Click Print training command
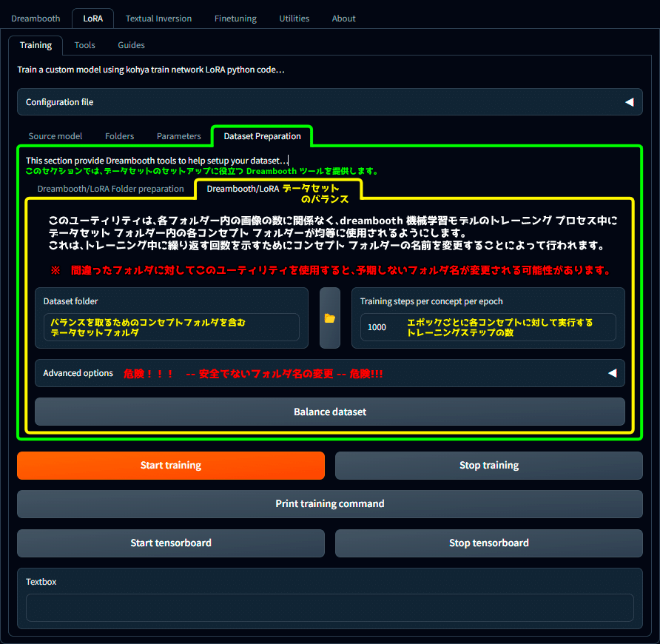The image size is (660, 644). coord(329,504)
